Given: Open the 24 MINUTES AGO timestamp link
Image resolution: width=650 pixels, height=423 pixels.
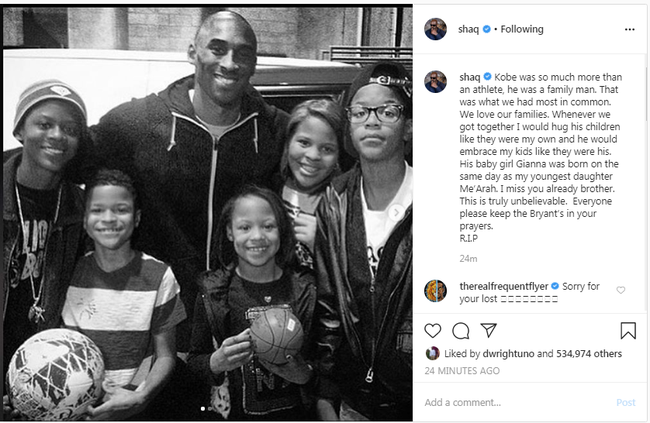Looking at the screenshot, I should click(462, 371).
